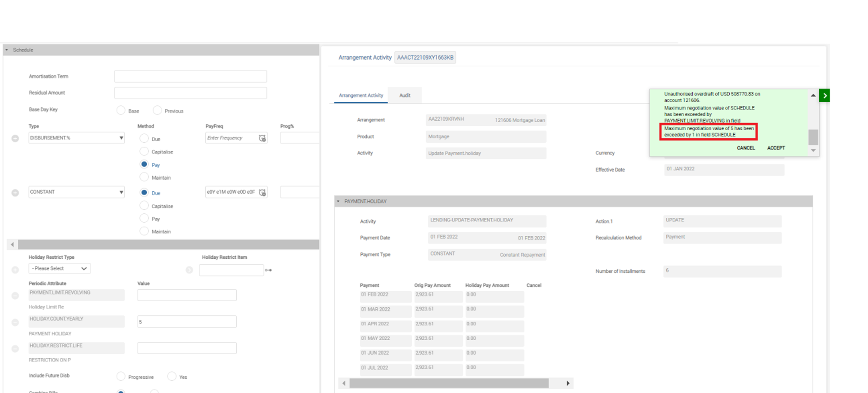This screenshot has height=393, width=868.
Task: Click Number of Installments field
Action: pos(722,271)
